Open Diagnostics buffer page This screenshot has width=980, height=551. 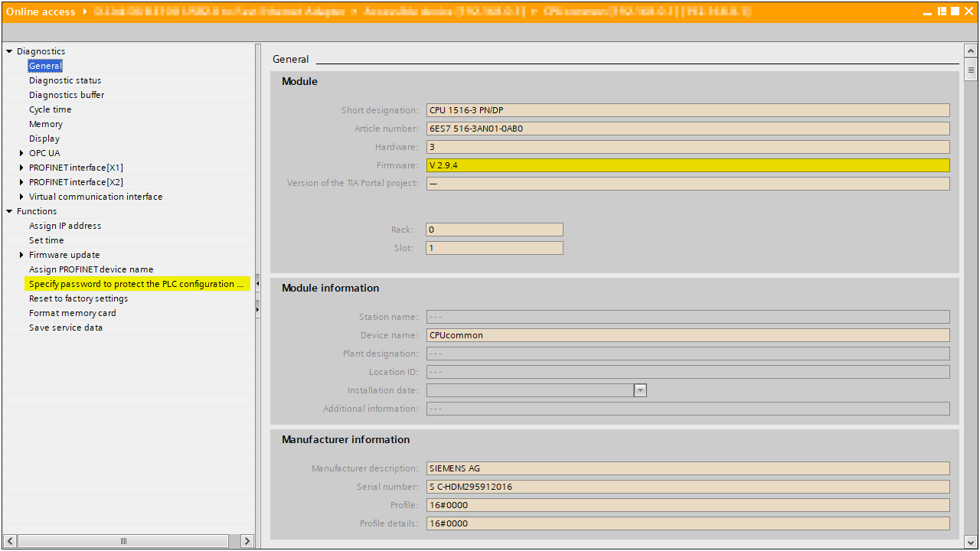(x=67, y=95)
